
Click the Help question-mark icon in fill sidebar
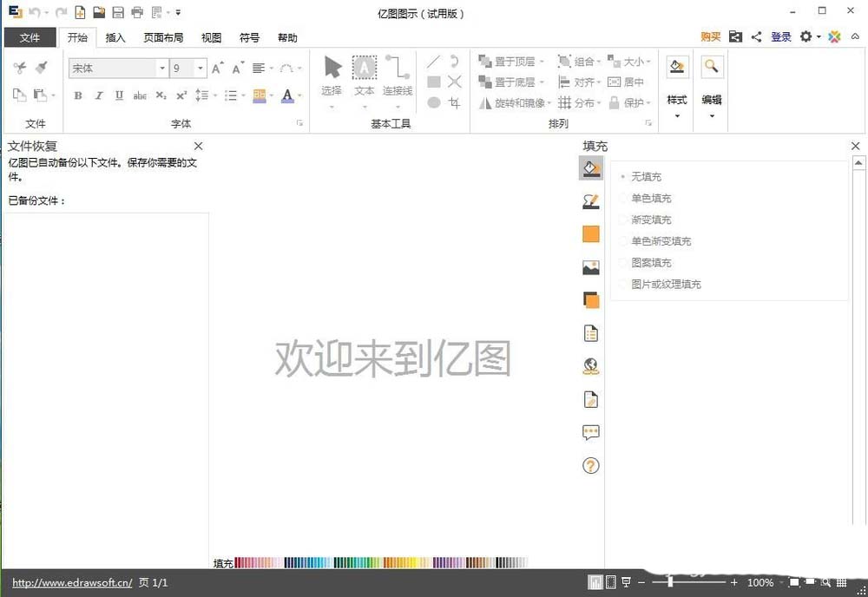[591, 466]
